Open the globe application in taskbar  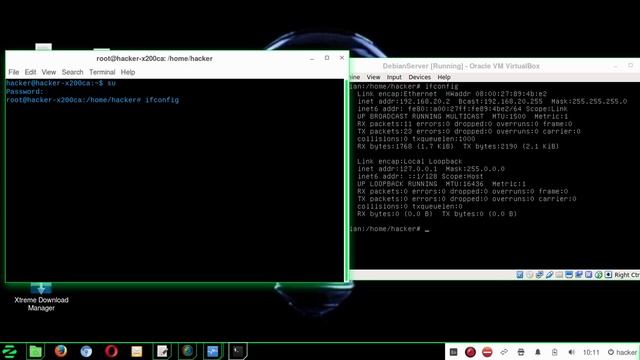coord(187,351)
